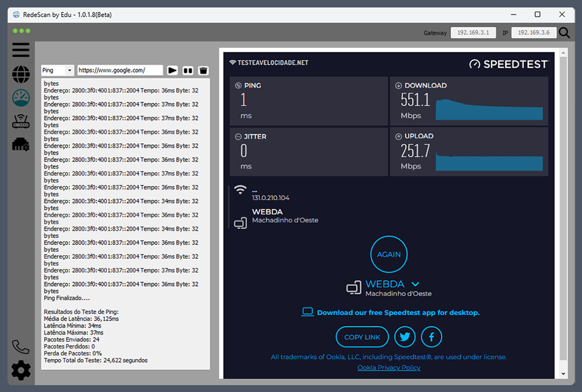582x392 pixels.
Task: Open the network card settings icon
Action: click(x=21, y=144)
